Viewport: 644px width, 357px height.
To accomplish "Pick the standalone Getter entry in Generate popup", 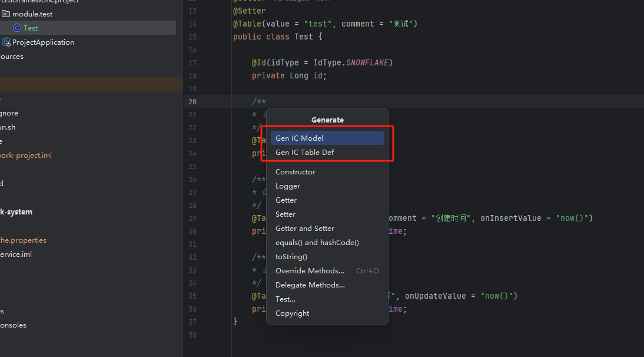I will 286,200.
